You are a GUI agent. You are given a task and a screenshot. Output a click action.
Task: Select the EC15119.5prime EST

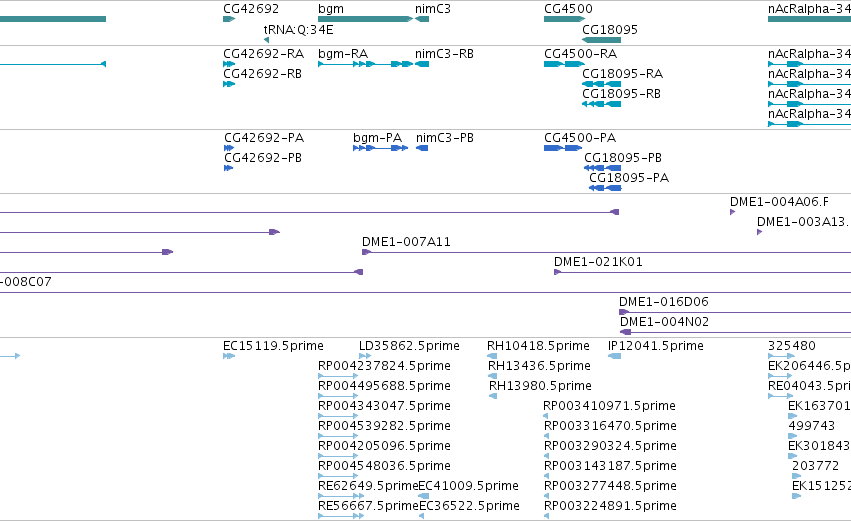click(229, 356)
